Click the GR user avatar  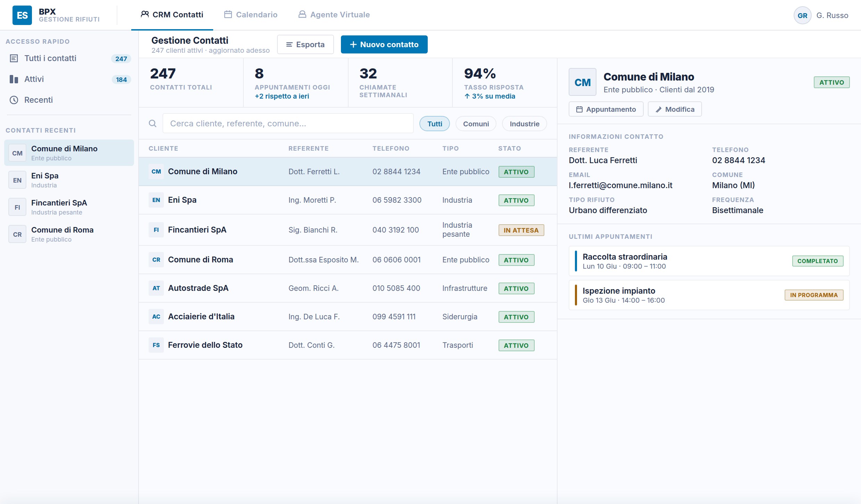pyautogui.click(x=802, y=15)
